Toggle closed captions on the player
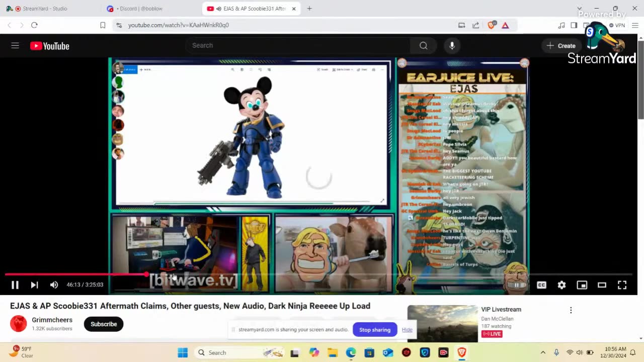 541,285
